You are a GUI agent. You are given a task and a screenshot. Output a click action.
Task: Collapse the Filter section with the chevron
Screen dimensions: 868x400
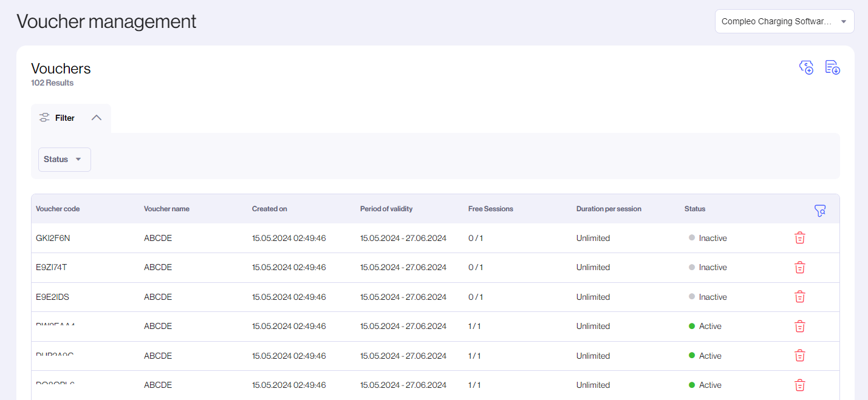pos(96,117)
